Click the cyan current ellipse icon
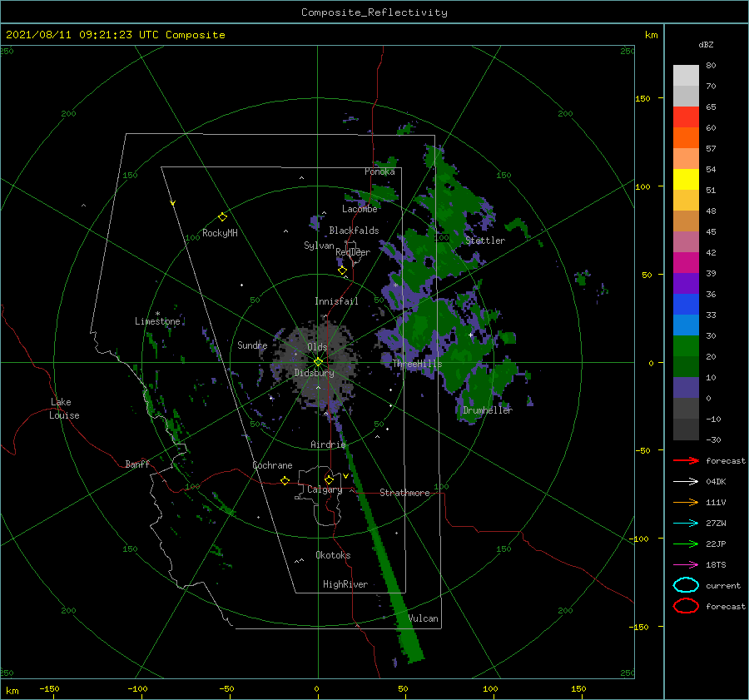749x700 pixels. 686,585
